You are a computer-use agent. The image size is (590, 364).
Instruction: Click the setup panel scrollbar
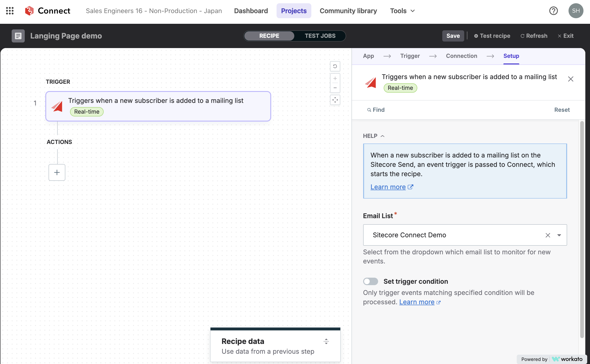582,229
